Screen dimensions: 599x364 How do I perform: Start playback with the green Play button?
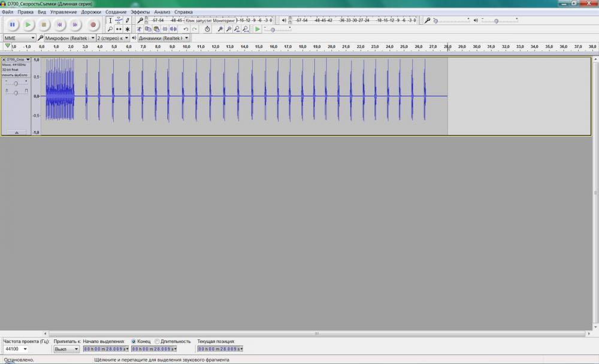coord(28,25)
